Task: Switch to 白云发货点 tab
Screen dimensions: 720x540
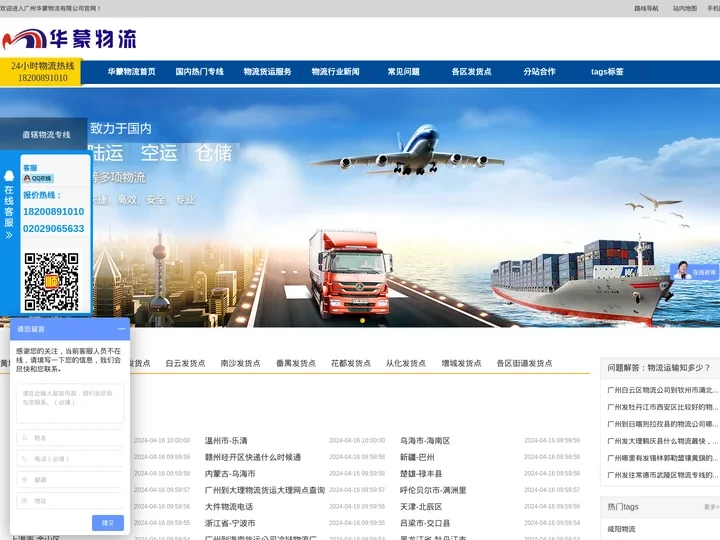Action: (x=186, y=363)
